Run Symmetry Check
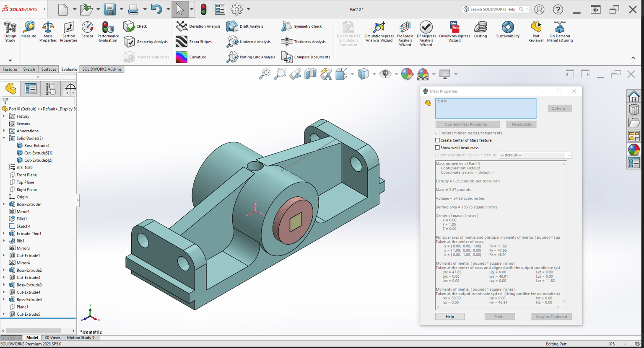This screenshot has height=348, width=644. point(301,26)
